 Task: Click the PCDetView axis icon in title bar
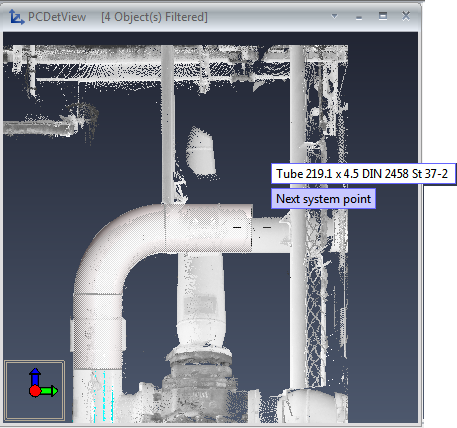pyautogui.click(x=16, y=17)
